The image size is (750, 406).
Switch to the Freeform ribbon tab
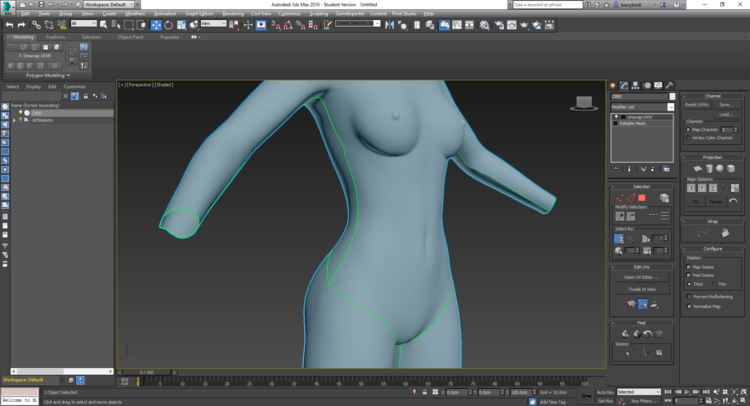55,37
